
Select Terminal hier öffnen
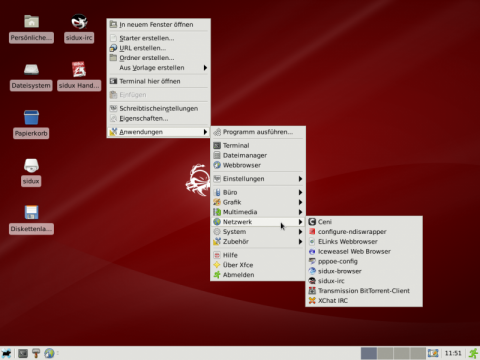pos(158,81)
